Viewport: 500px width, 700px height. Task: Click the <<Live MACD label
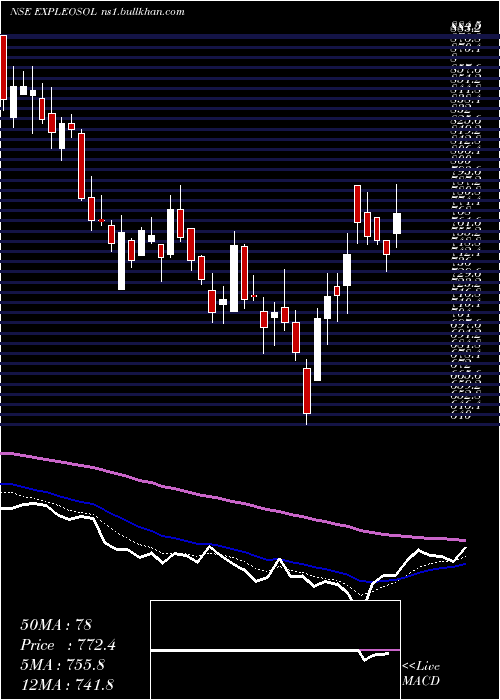[421, 674]
